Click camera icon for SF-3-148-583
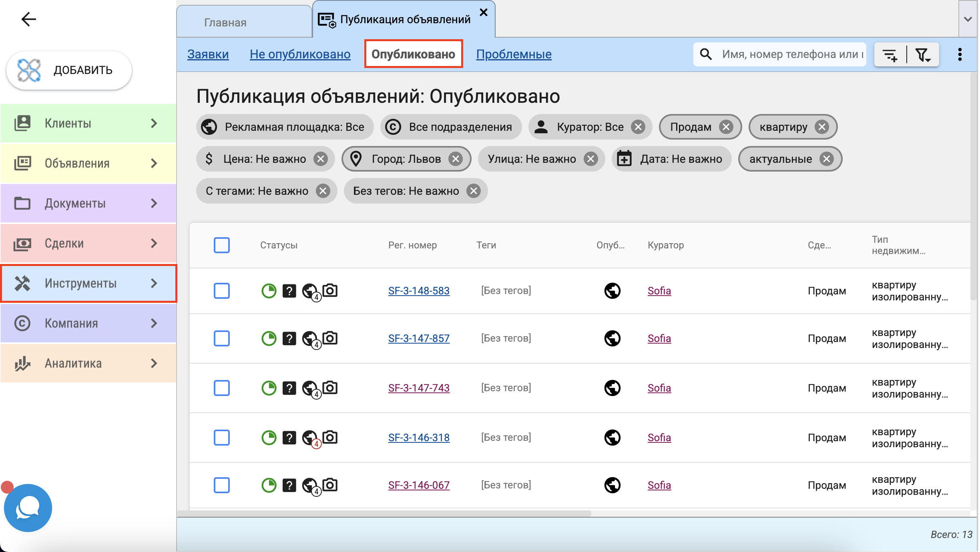This screenshot has width=980, height=552. tap(330, 290)
